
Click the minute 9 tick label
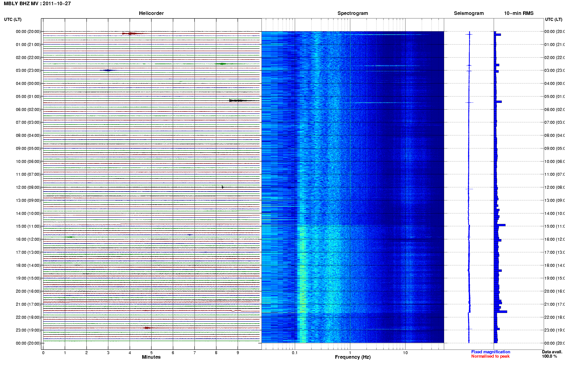click(238, 353)
